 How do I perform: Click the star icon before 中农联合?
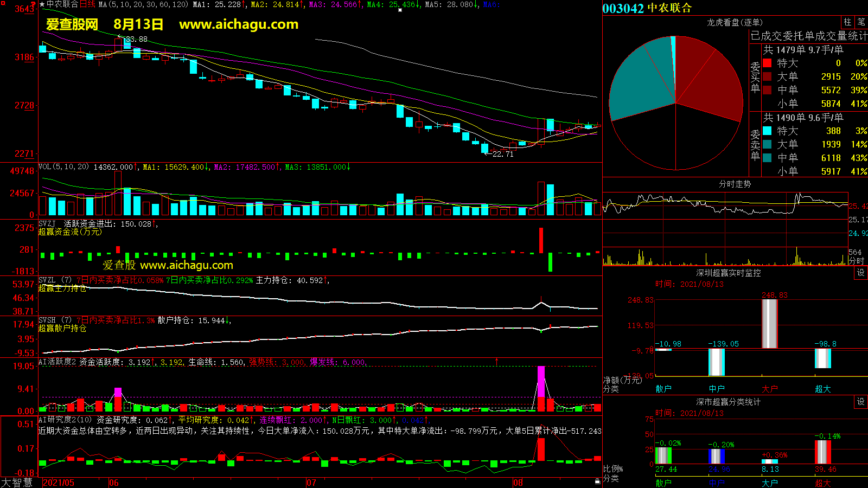pos(42,4)
